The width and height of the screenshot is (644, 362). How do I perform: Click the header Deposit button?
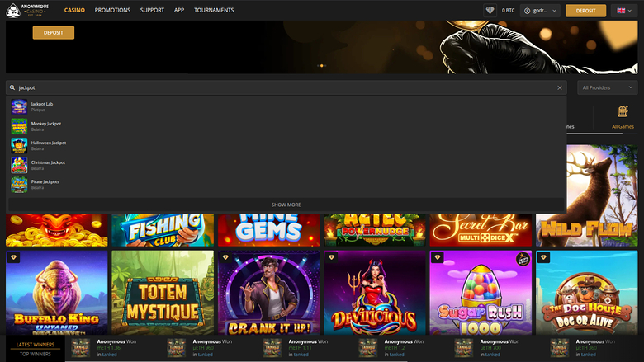pos(585,11)
